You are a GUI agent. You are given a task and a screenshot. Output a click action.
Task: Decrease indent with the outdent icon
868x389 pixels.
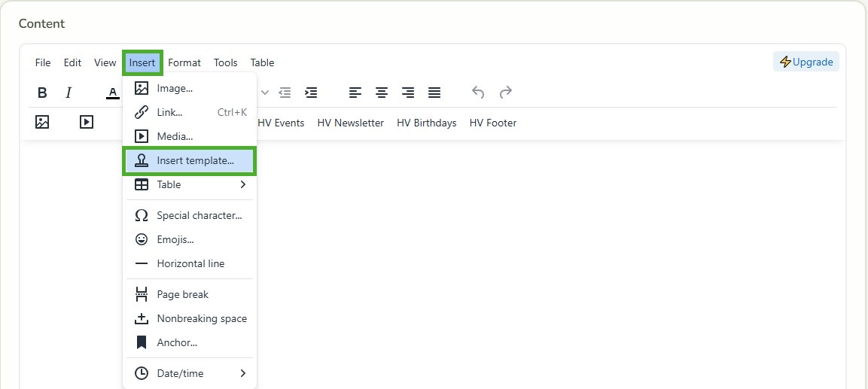coord(285,93)
